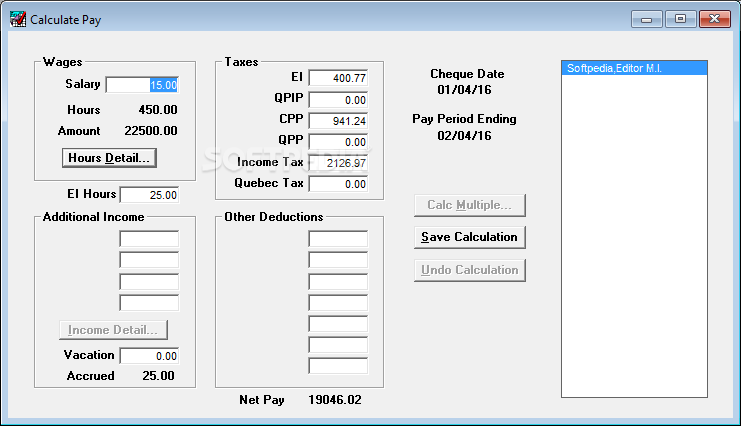Select the sixth Other Deductions field

pyautogui.click(x=338, y=345)
